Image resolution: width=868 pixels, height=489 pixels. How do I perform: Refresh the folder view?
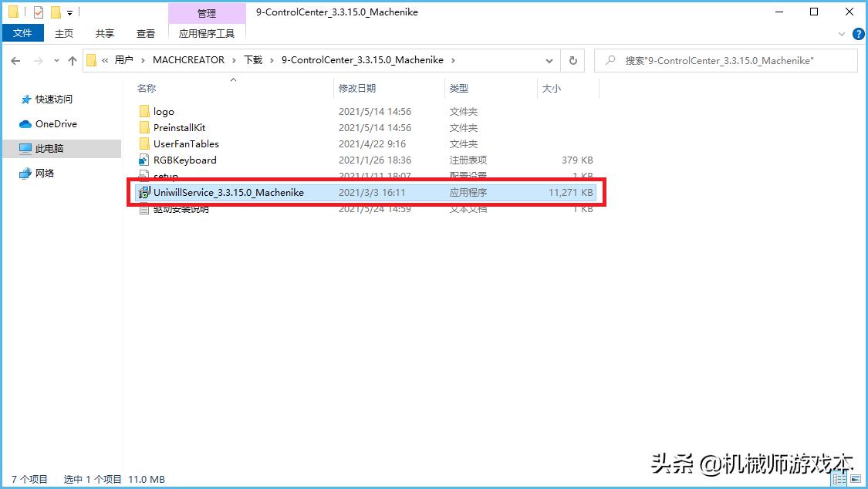pyautogui.click(x=572, y=60)
